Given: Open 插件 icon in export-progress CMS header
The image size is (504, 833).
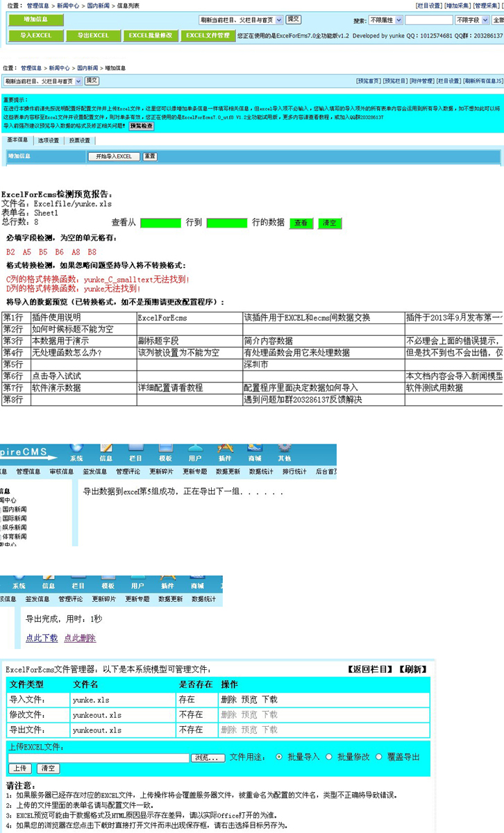Looking at the screenshot, I should tap(225, 453).
